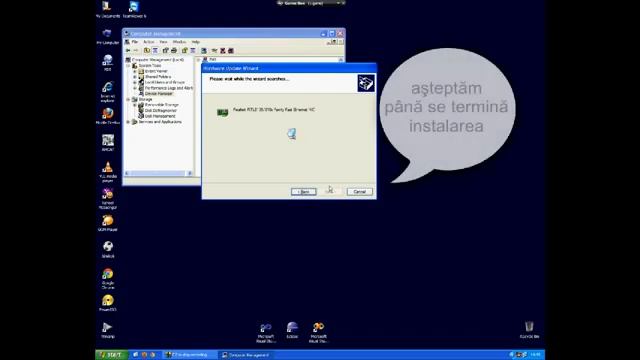
Task: Open VLC media player desktop shortcut
Action: 108,172
